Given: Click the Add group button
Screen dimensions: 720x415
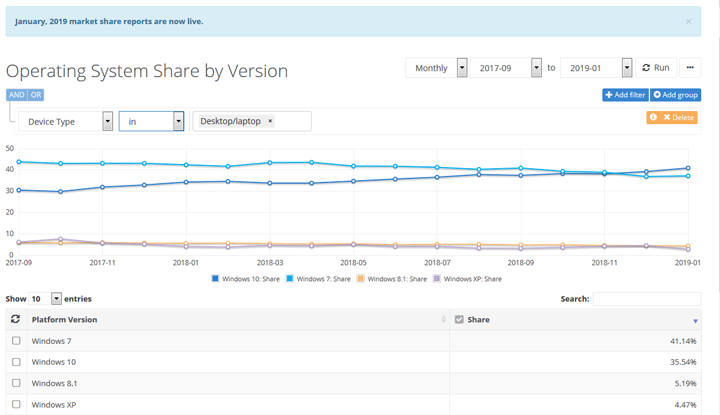Looking at the screenshot, I should 676,95.
